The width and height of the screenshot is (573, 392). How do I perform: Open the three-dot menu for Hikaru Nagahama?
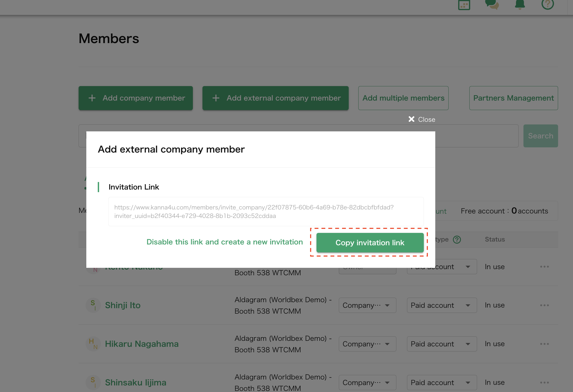(544, 344)
